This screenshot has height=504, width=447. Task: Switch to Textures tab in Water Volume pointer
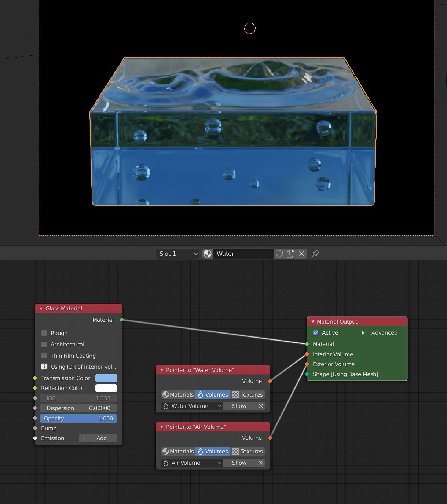(248, 395)
